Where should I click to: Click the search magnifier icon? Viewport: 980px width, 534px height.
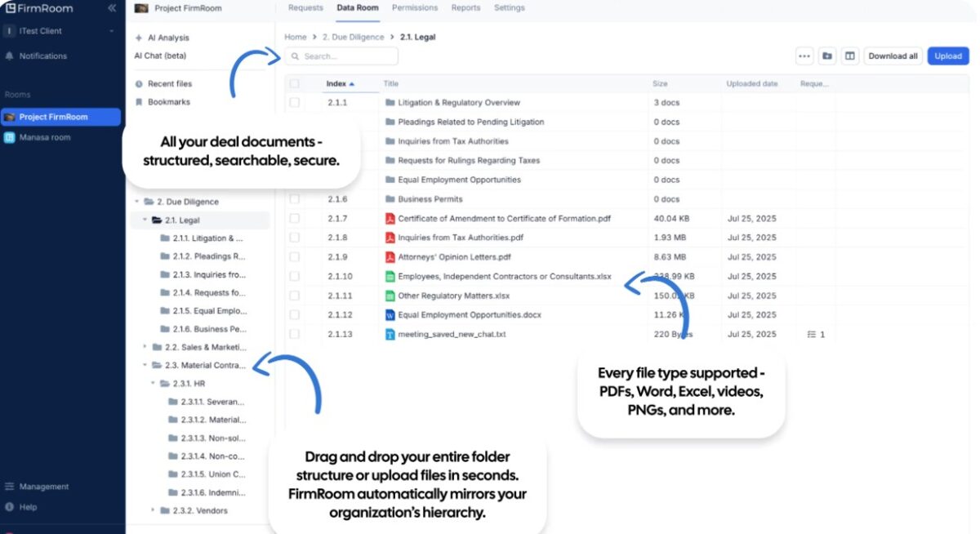[x=295, y=56]
